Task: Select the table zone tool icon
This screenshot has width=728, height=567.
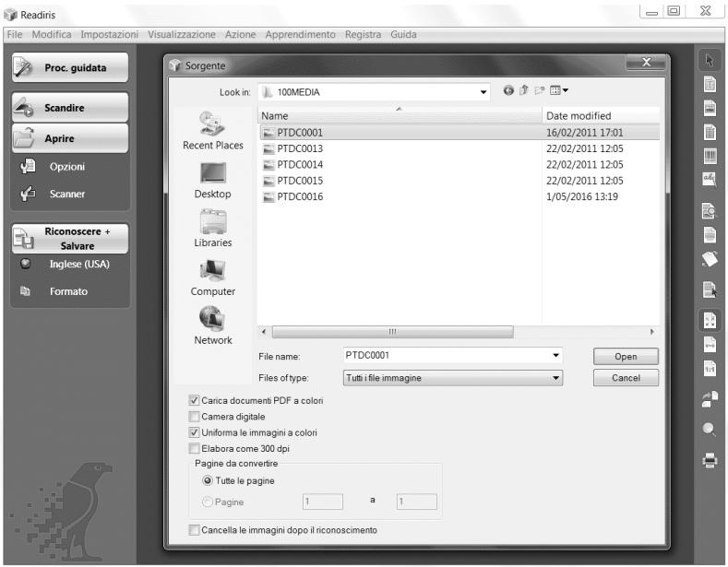Action: [x=710, y=132]
